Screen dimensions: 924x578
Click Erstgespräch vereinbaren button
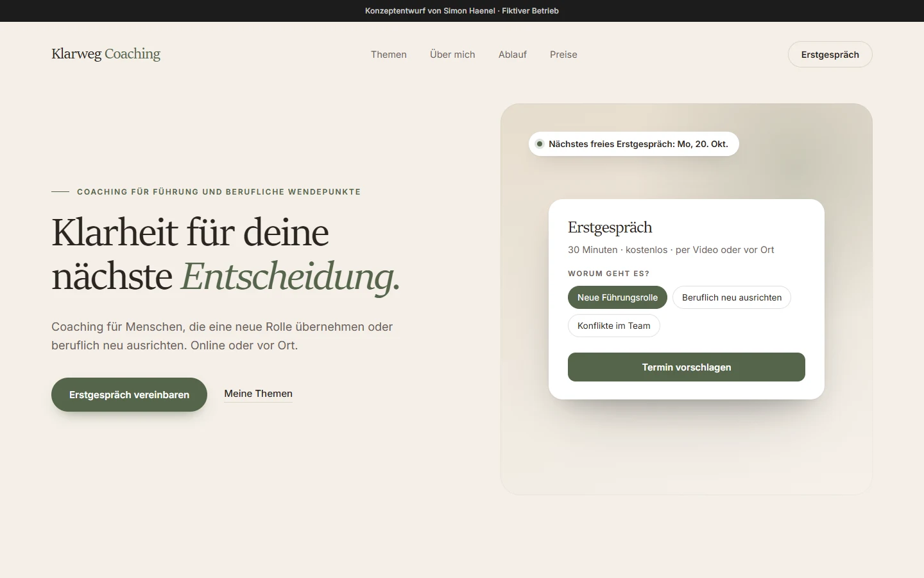point(129,394)
